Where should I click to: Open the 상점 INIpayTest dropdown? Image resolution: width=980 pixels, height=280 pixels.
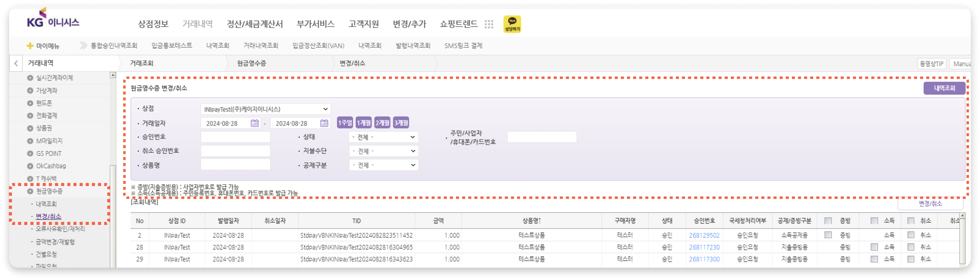click(x=266, y=109)
